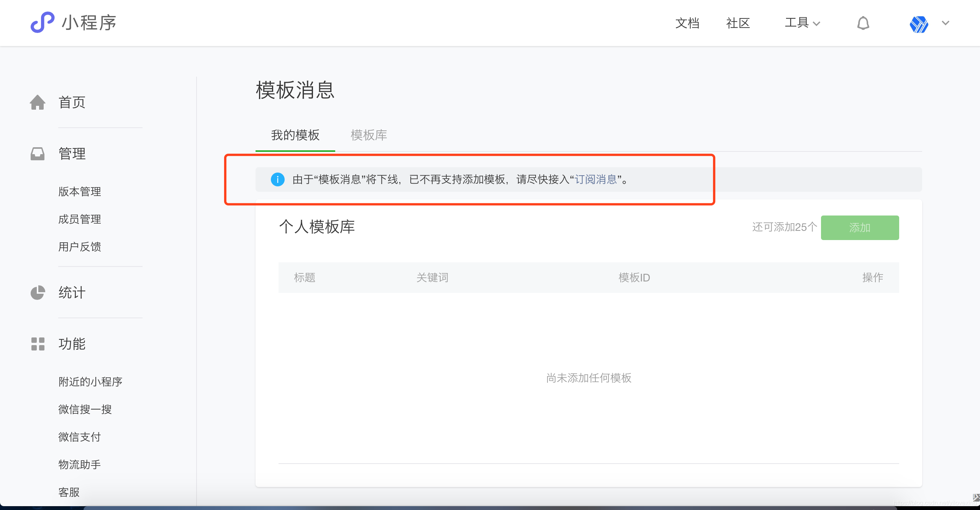Click the blue info icon in notice
Image resolution: width=980 pixels, height=510 pixels.
(277, 179)
